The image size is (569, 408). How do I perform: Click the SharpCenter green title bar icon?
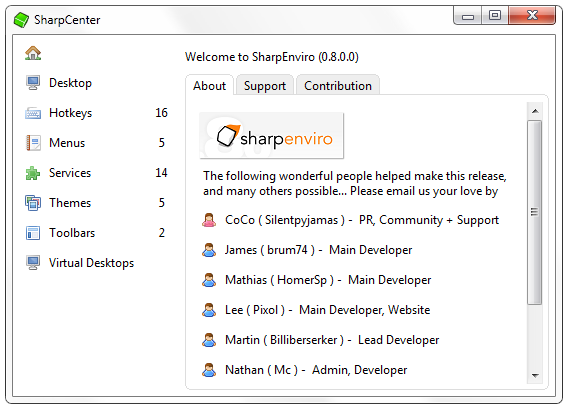coord(21,20)
